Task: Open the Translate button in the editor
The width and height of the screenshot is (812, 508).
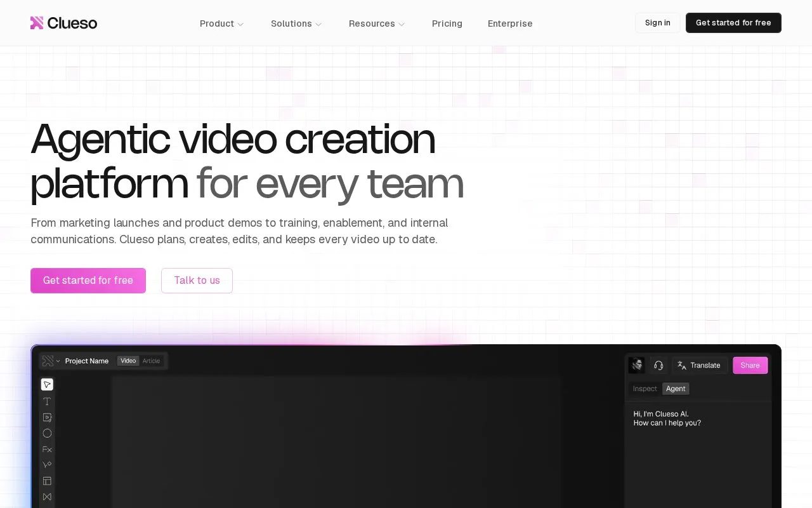Action: click(x=699, y=365)
